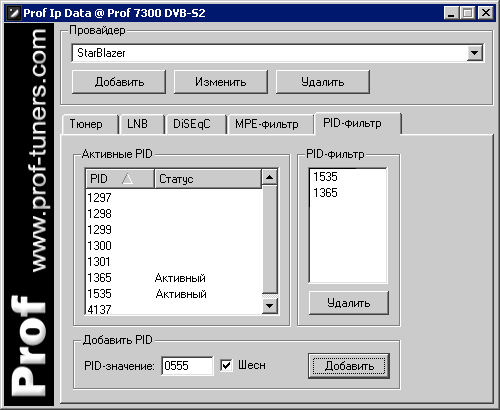Click scroll down arrow in active PID list
The image size is (500, 410).
270,305
